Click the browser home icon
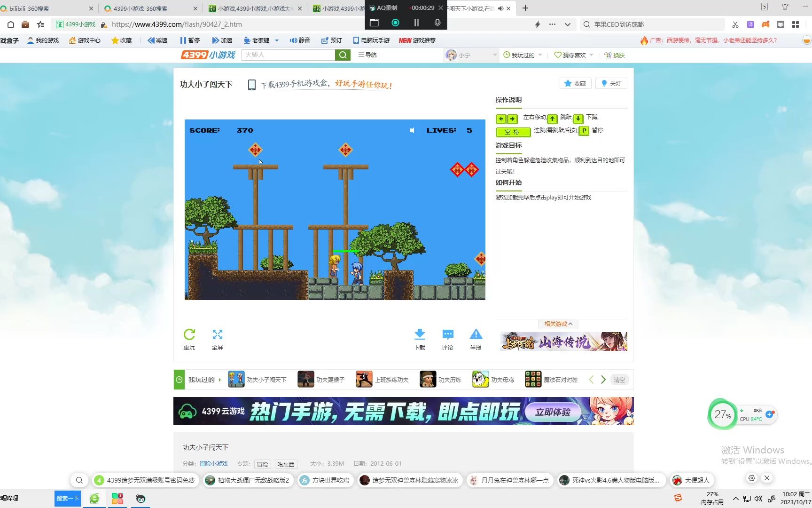 tap(11, 24)
